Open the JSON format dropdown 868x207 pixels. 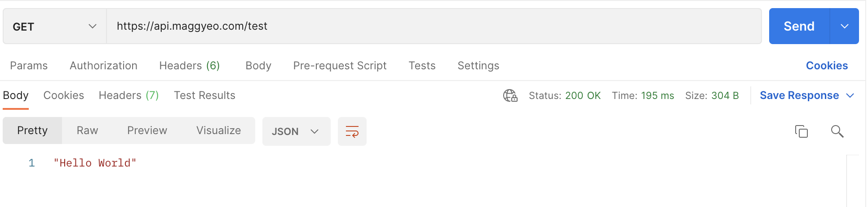tap(296, 131)
